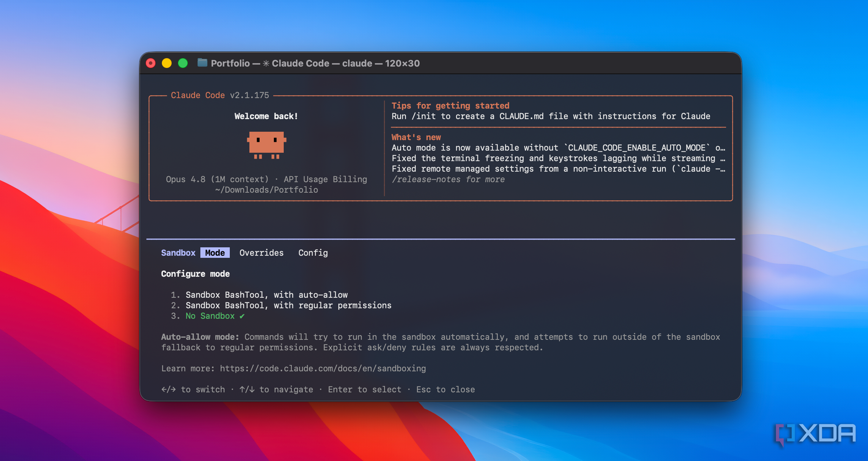Click the Claude Code v2.1.175 title
The width and height of the screenshot is (868, 461).
[x=220, y=95]
